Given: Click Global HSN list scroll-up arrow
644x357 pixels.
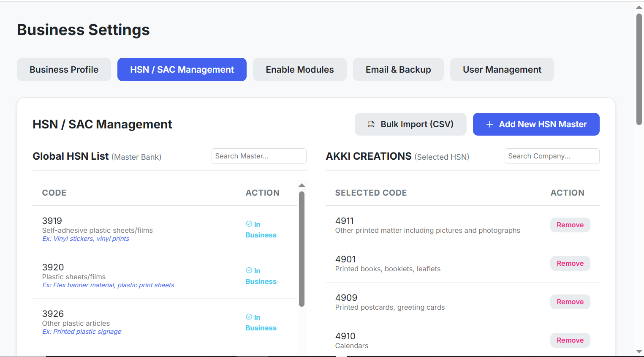Looking at the screenshot, I should pos(302,185).
